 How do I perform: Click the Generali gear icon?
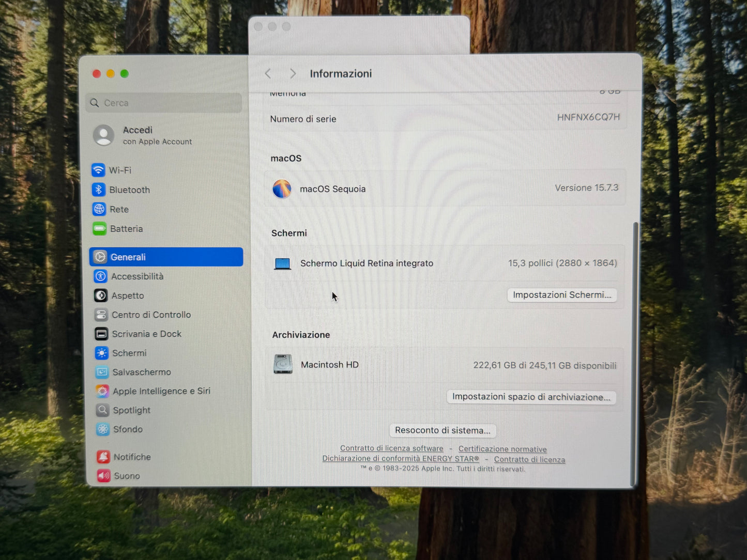pos(100,257)
